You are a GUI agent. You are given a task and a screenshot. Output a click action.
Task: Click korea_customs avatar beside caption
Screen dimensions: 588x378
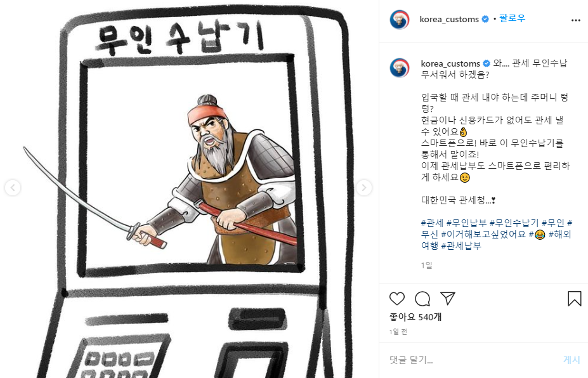click(x=400, y=67)
